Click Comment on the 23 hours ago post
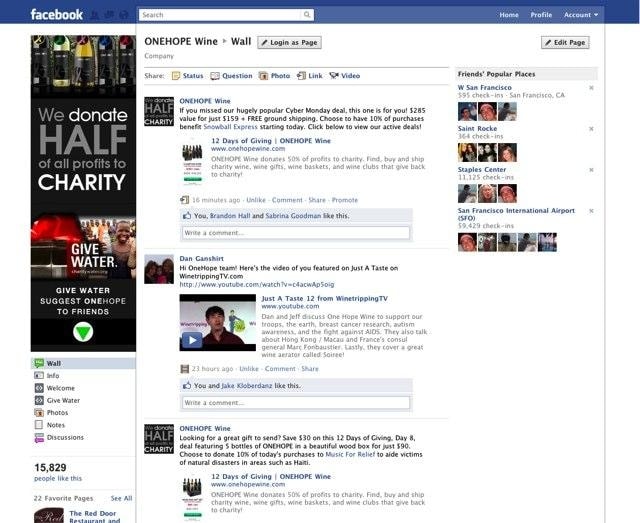Viewport: 640px width, 523px height. (280, 369)
